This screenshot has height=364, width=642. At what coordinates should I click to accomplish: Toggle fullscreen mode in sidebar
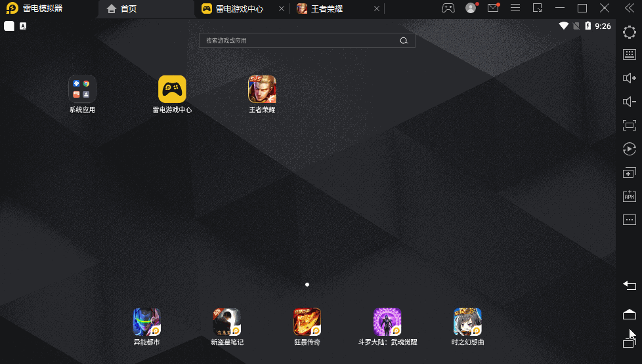pos(630,125)
